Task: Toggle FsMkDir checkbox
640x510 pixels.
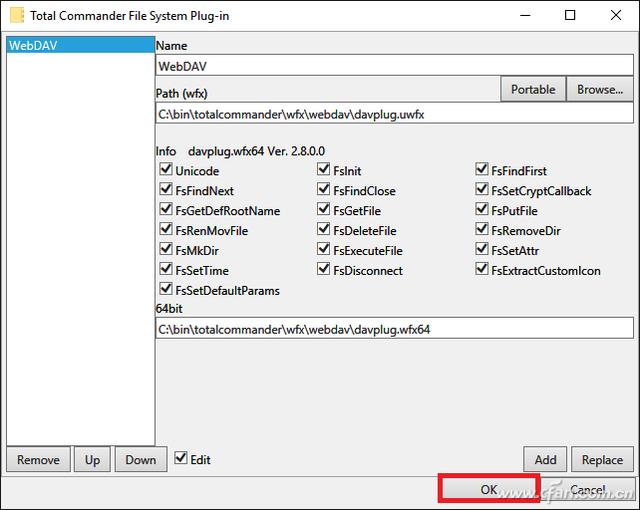Action: click(x=166, y=249)
